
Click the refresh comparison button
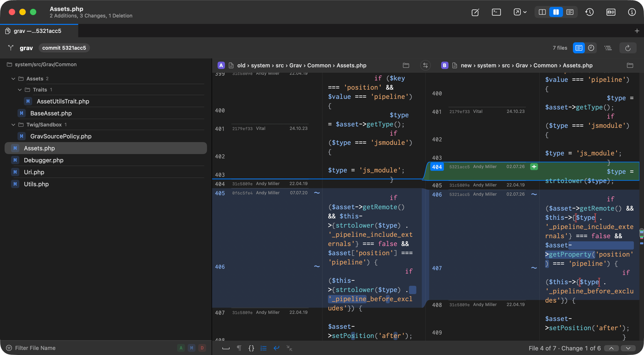coord(628,48)
